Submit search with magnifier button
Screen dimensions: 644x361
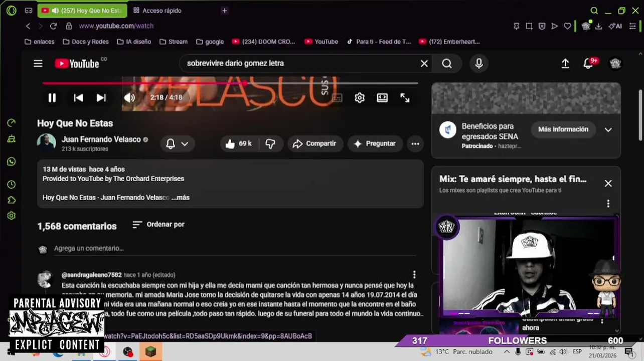447,63
